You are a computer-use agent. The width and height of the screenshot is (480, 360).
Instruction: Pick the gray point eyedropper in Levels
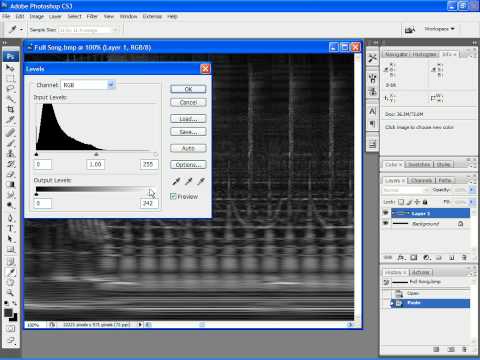click(189, 181)
